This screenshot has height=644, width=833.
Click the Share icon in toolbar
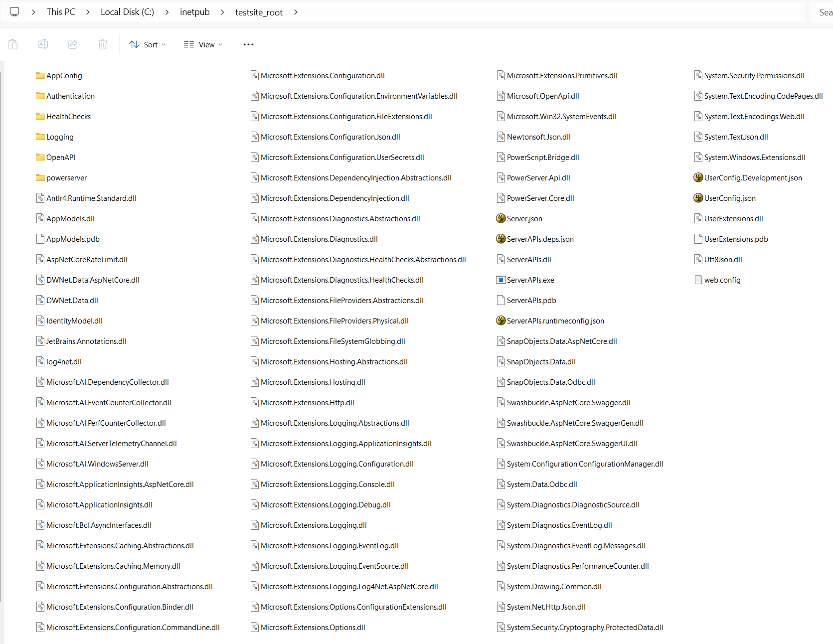73,44
